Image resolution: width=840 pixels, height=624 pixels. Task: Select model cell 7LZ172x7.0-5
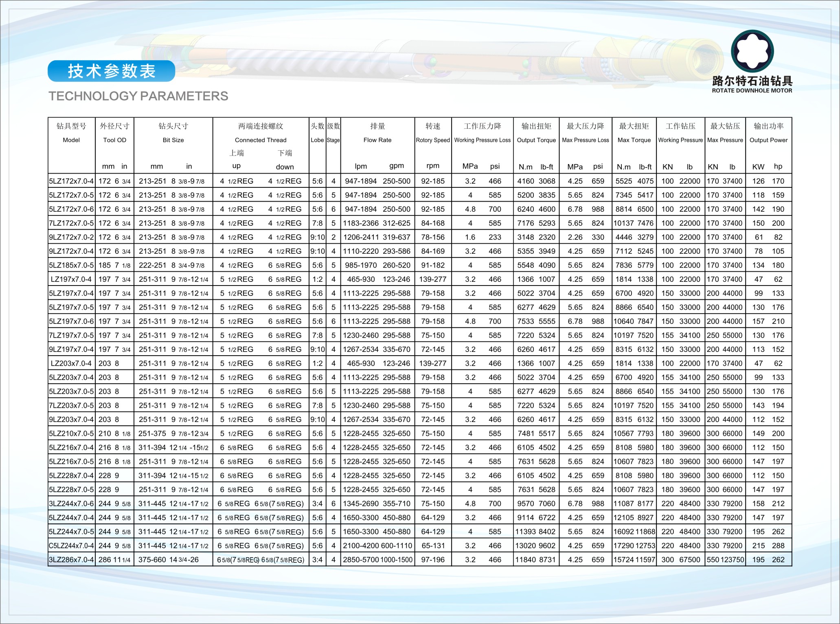[x=71, y=223]
